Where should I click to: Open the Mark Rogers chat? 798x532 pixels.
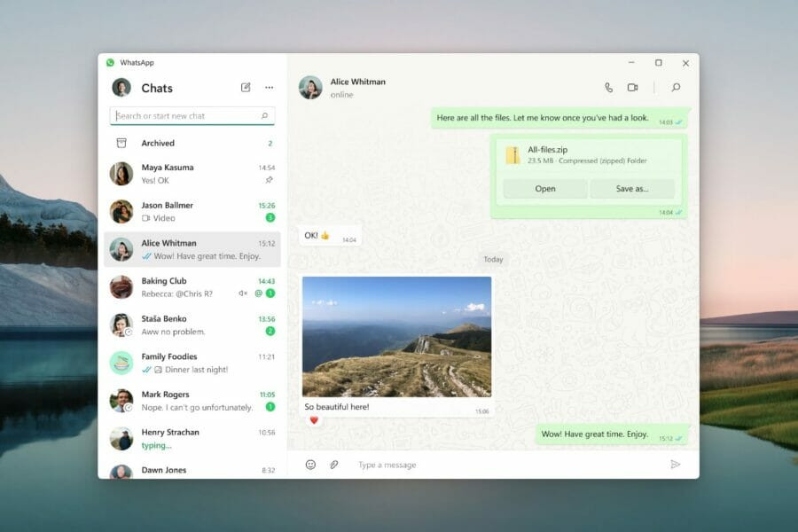(x=192, y=401)
